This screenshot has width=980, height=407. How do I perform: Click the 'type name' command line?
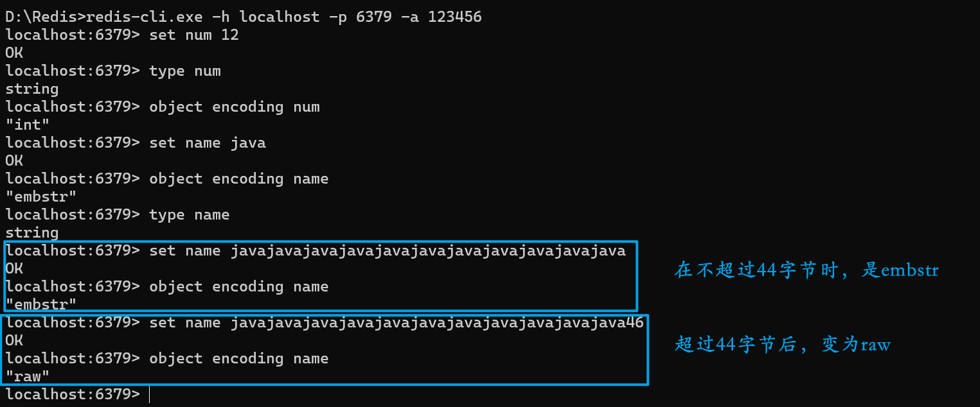point(118,215)
